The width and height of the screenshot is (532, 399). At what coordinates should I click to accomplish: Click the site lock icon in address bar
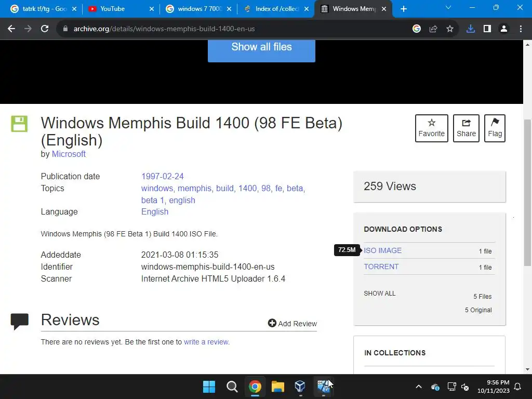point(65,29)
